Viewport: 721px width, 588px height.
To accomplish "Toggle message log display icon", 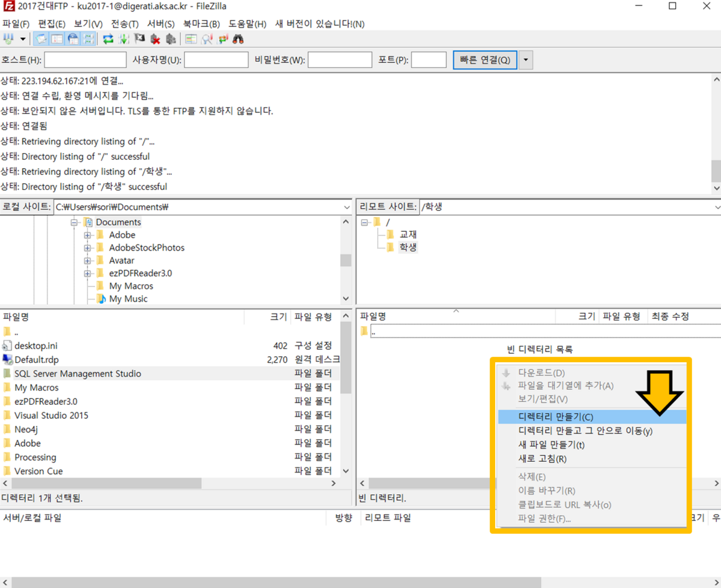I will click(41, 39).
